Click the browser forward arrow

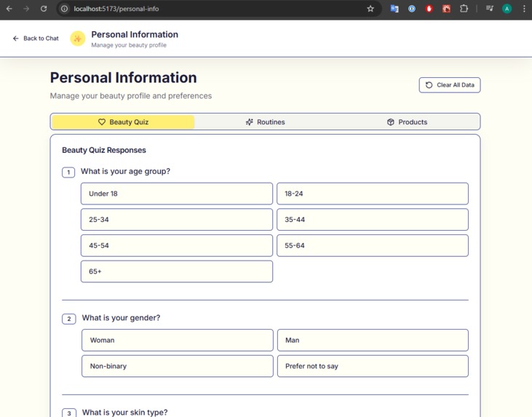tap(26, 9)
